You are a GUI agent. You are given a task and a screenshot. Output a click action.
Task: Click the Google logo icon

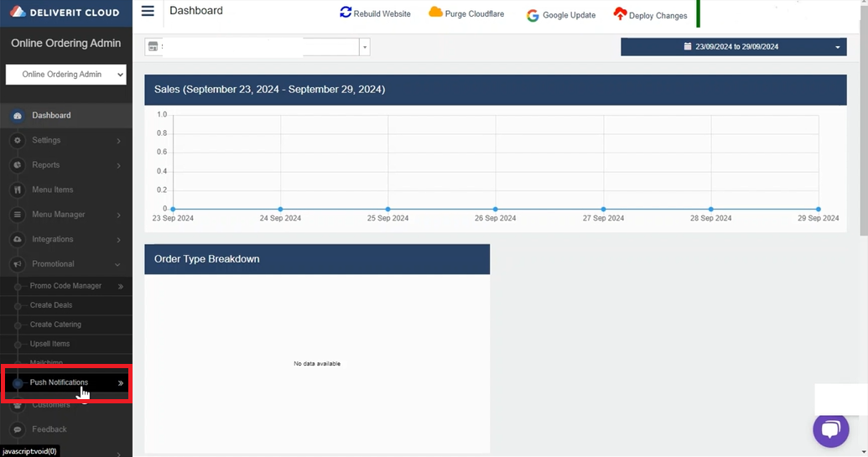[533, 15]
